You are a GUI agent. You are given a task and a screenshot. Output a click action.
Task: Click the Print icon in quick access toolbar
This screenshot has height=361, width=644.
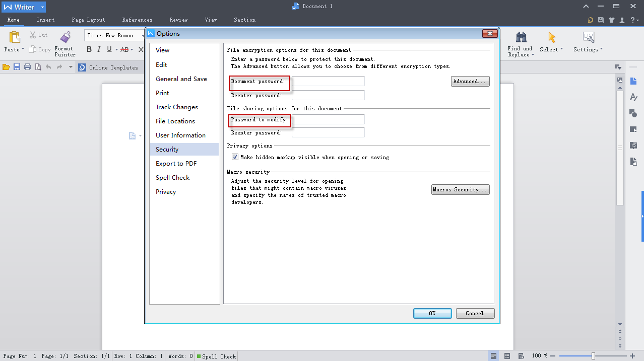pyautogui.click(x=27, y=67)
